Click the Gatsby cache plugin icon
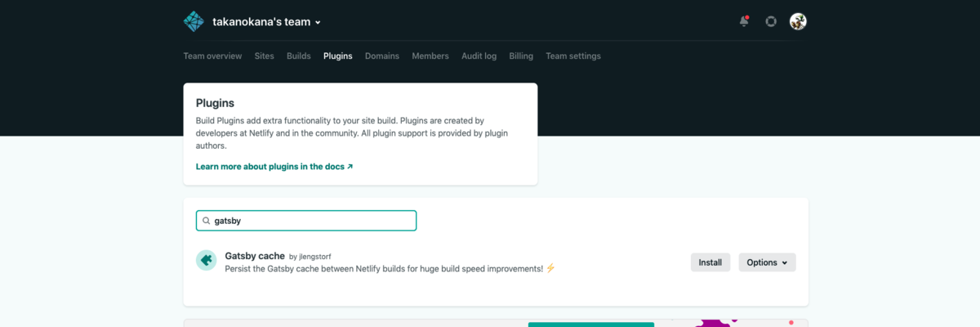This screenshot has height=327, width=980. (206, 260)
